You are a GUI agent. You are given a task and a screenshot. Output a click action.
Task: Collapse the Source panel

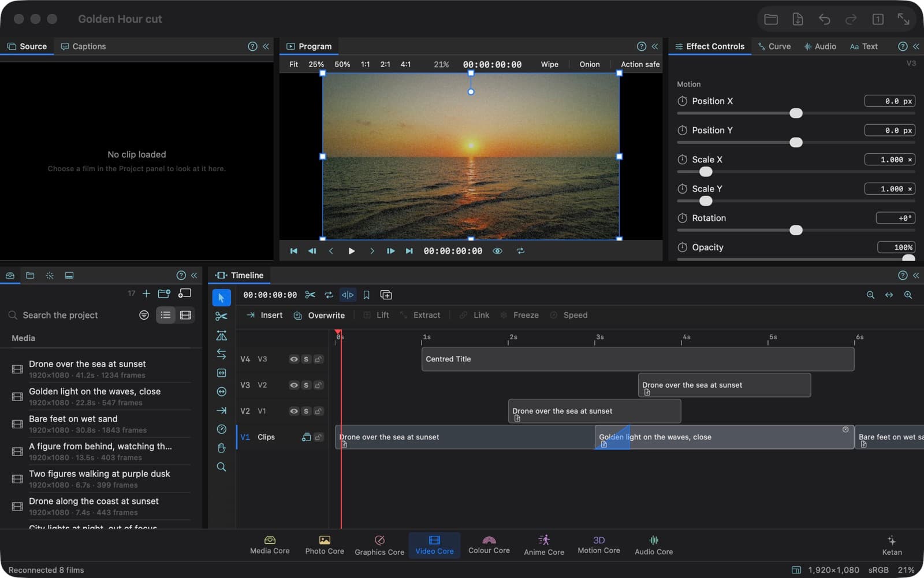pyautogui.click(x=266, y=46)
